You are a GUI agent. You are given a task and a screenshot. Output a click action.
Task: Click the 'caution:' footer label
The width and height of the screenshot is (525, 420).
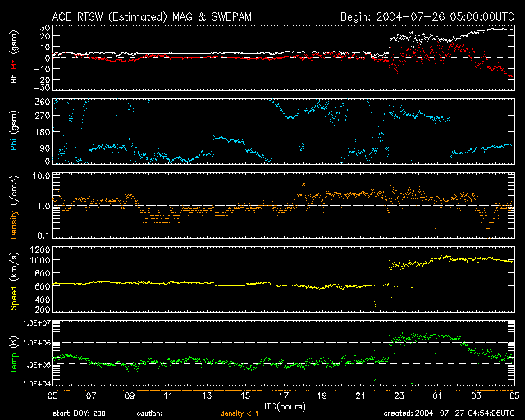click(x=149, y=414)
